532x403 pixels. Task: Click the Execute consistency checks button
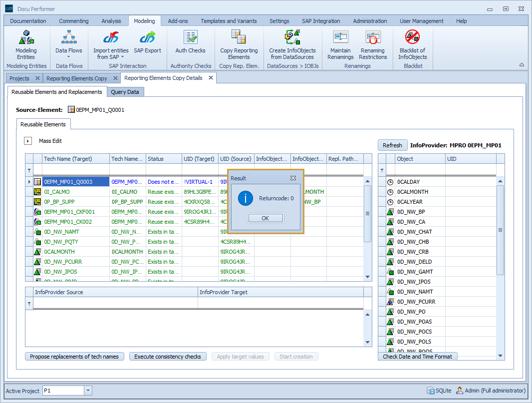coord(167,357)
